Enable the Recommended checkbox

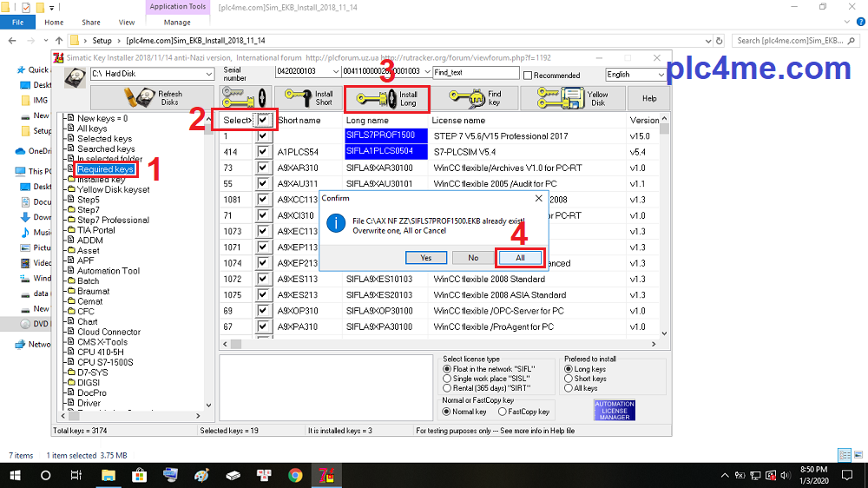coord(528,75)
